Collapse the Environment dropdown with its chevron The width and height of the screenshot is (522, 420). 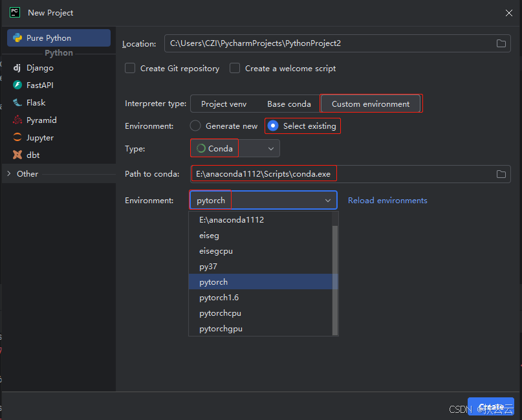pos(328,201)
